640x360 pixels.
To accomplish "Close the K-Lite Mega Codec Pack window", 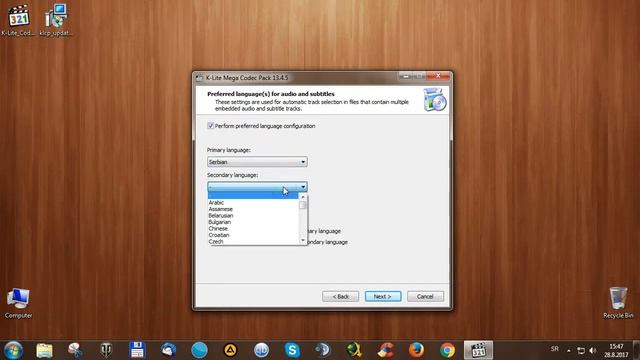I will (438, 76).
